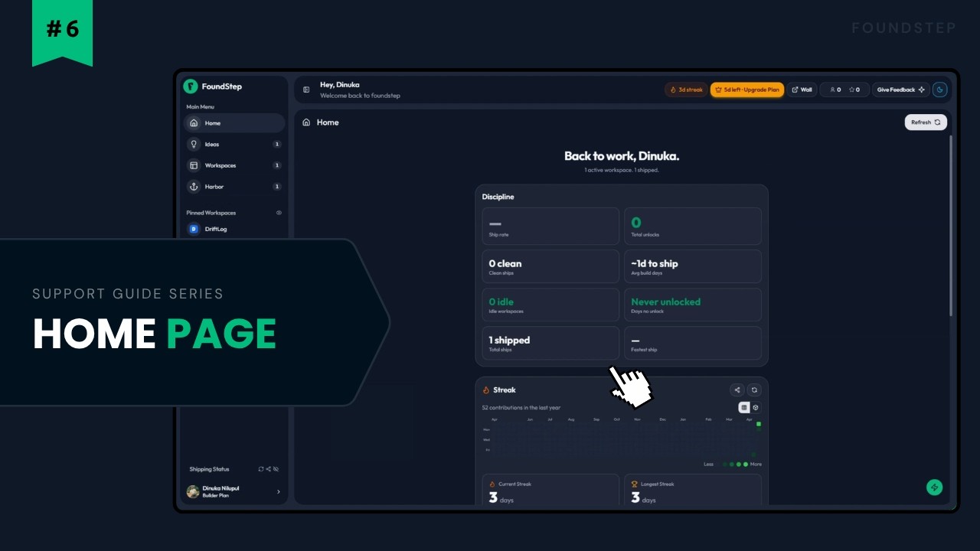Viewport: 980px width, 551px height.
Task: Click the 3d streak badge
Action: coord(686,90)
